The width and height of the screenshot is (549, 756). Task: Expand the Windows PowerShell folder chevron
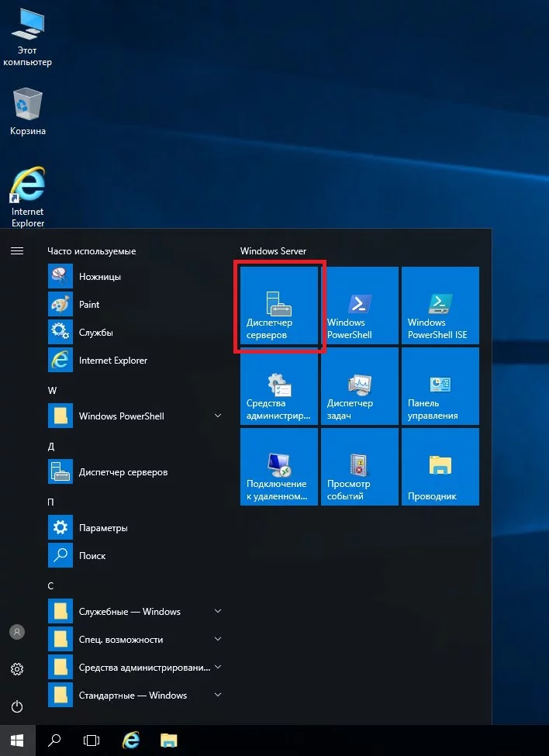pos(218,416)
